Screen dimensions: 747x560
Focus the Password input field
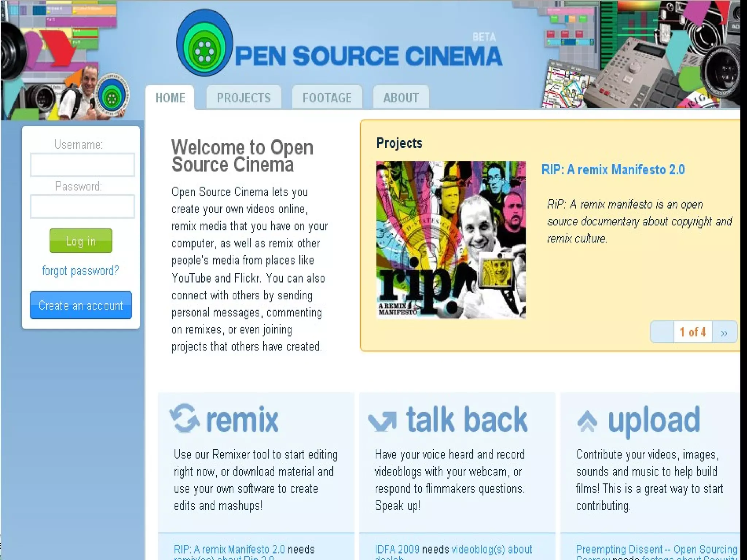point(82,207)
